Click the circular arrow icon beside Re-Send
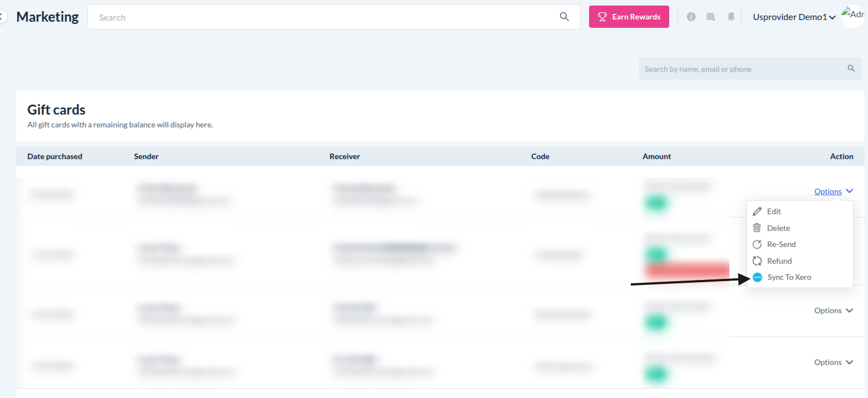Screen dimensions: 868x398 point(757,244)
